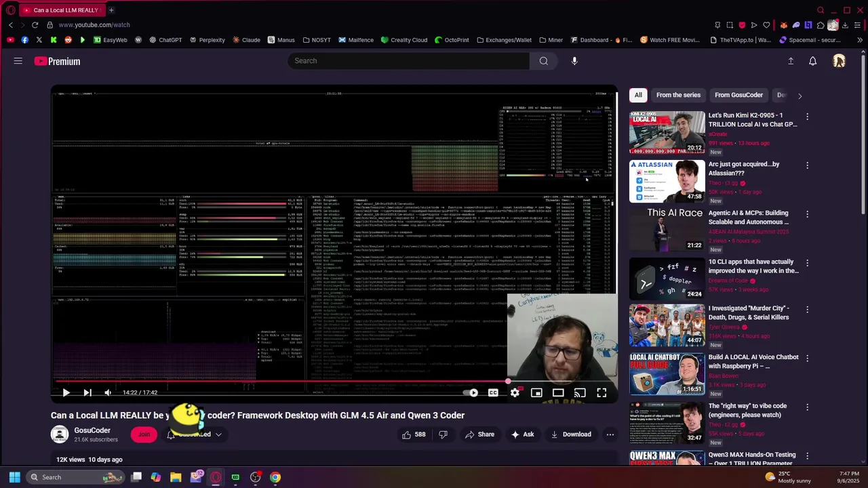Open more actions menu below video
Screen dimensions: 868x488
(610, 434)
